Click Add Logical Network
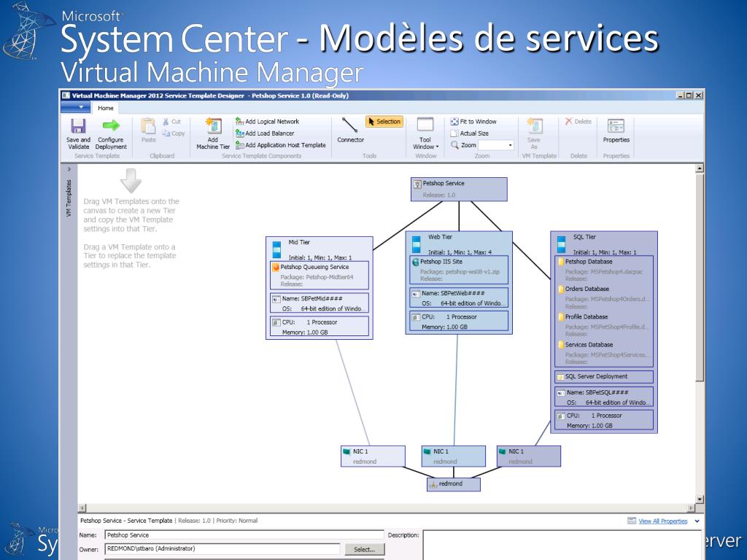The width and height of the screenshot is (747, 560). tap(267, 122)
